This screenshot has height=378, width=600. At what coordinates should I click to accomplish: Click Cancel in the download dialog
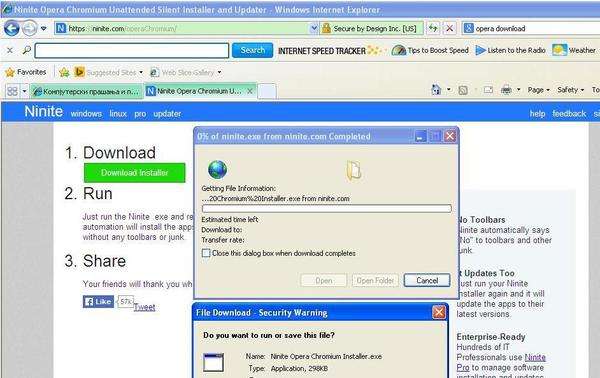coord(427,280)
